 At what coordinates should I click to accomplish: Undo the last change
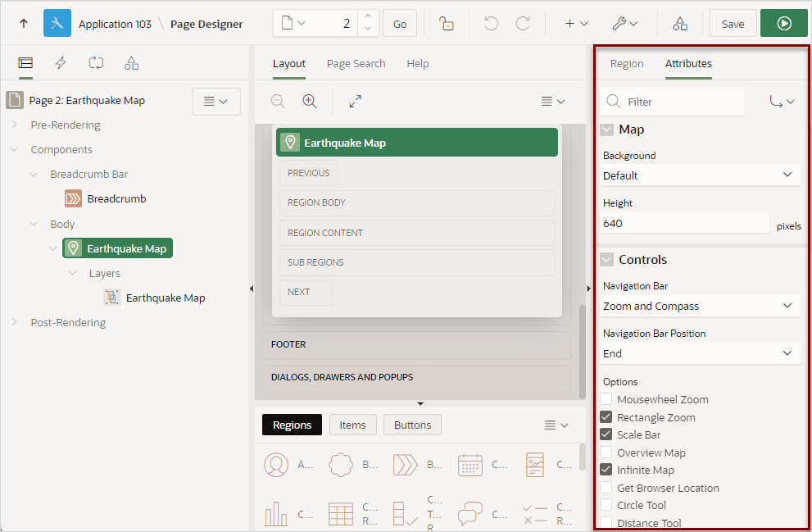coord(491,23)
